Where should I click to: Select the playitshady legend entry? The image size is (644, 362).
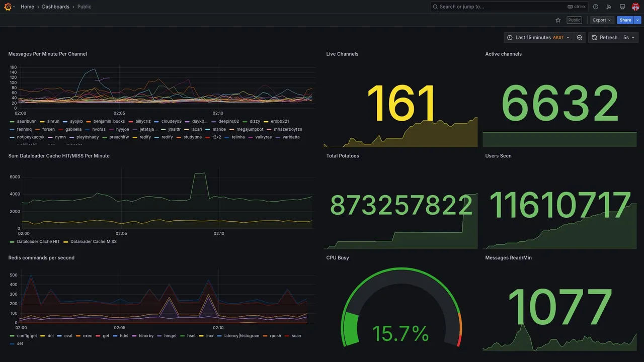point(88,137)
